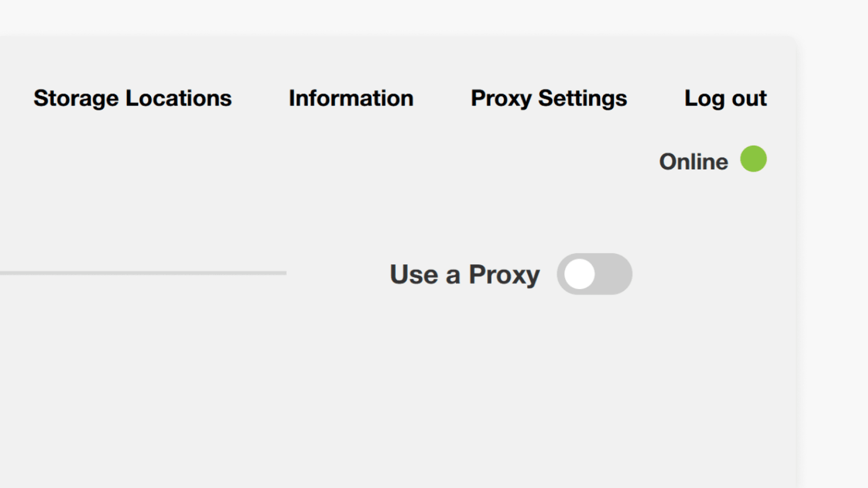Click the proxy toggle knob
The height and width of the screenshot is (488, 868).
coord(580,274)
